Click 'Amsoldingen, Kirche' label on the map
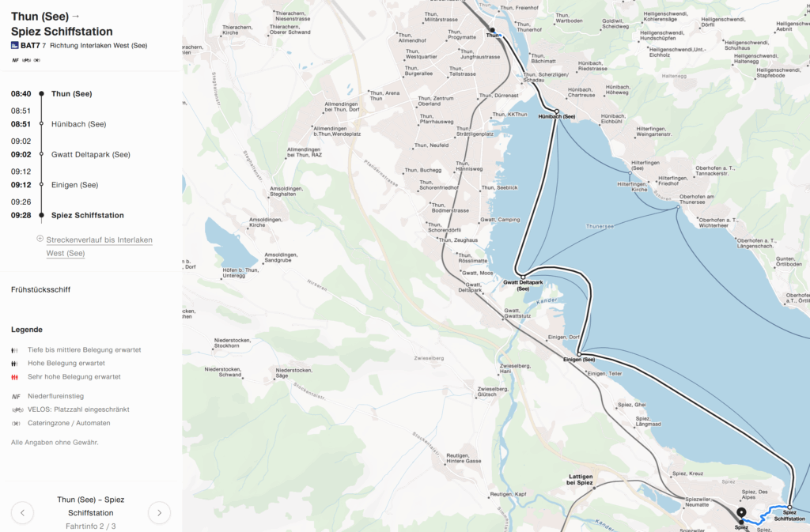 266,222
